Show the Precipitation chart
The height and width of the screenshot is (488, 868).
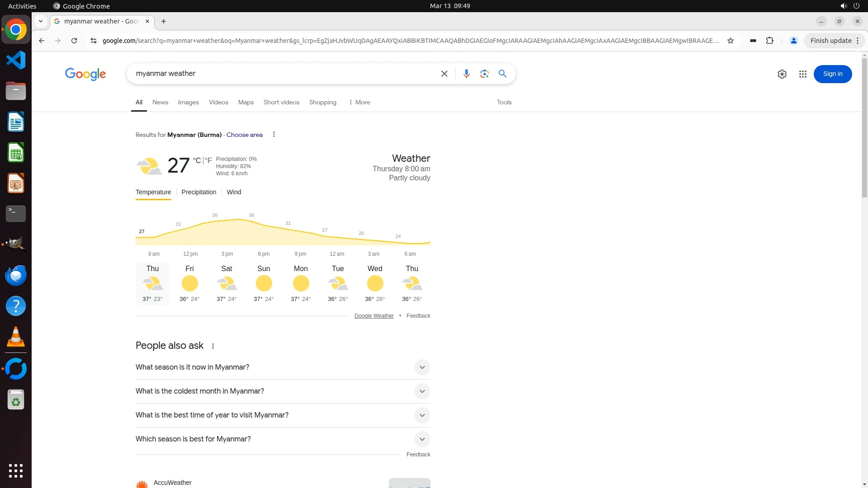198,192
